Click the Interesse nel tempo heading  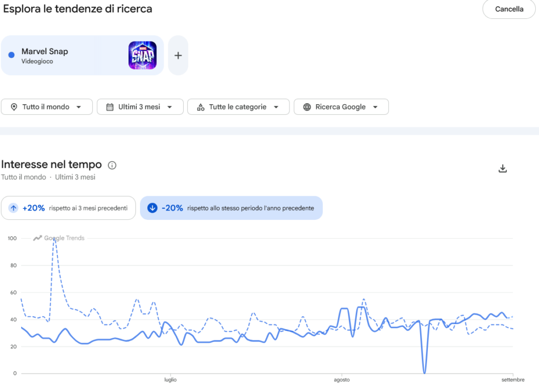(52, 165)
